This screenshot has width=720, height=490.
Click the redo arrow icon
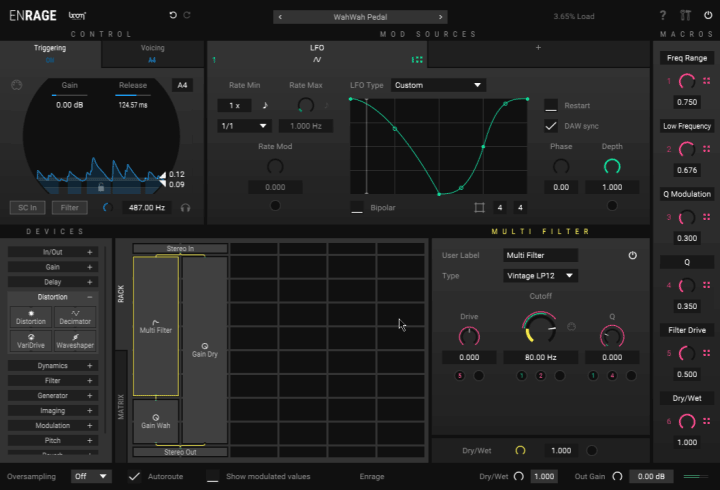point(187,16)
